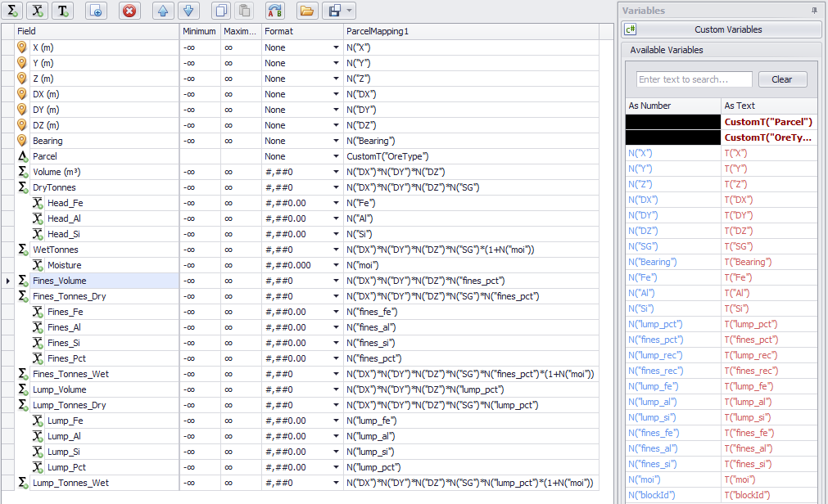Viewport: 828px width, 504px height.
Task: Open the save button dropdown arrow
Action: 350,11
